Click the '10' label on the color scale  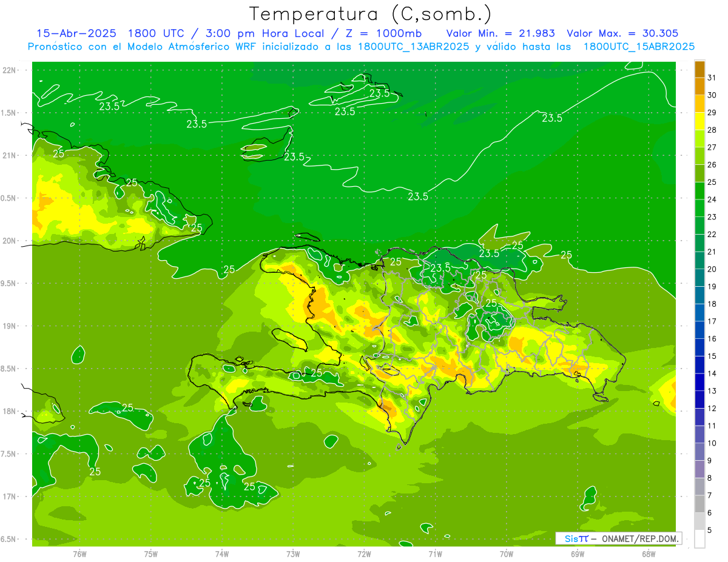click(712, 443)
